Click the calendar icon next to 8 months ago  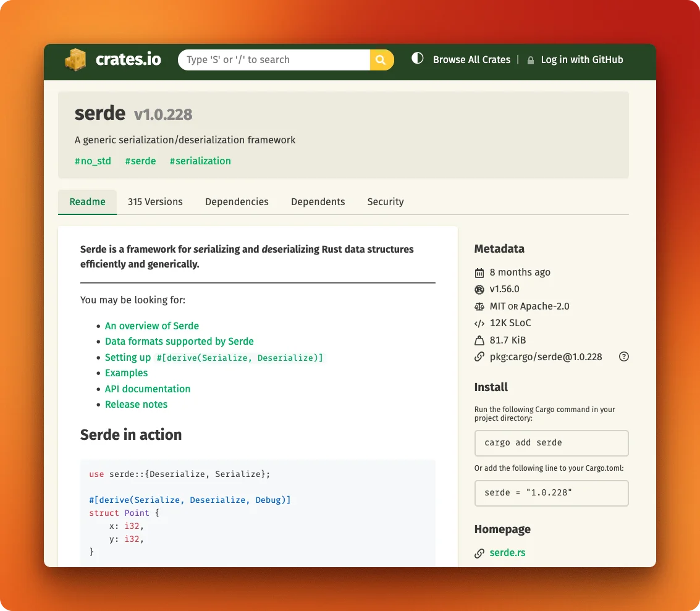[x=479, y=272]
